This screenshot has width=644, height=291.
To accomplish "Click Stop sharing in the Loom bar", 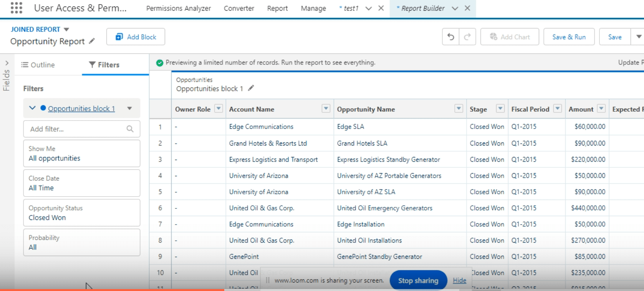I will (x=418, y=281).
